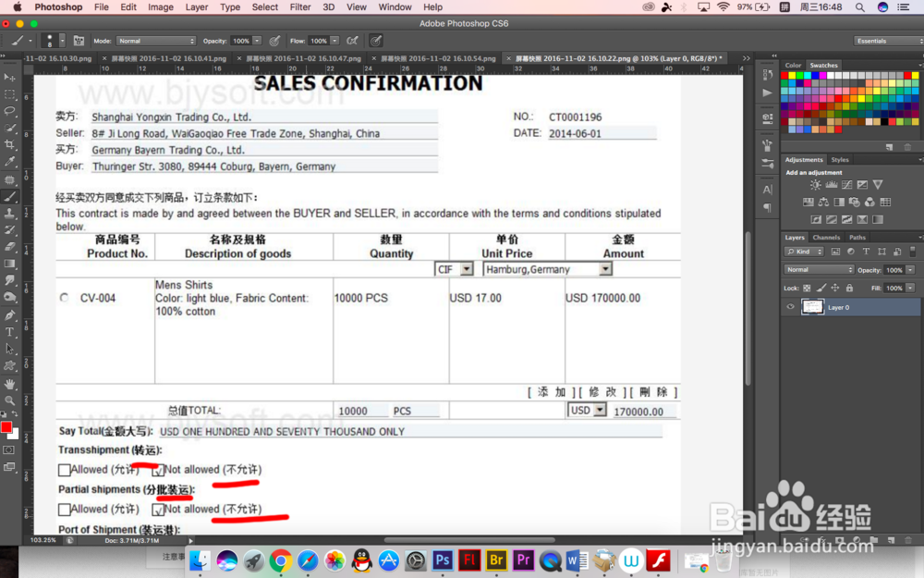Viewport: 924px width, 578px height.
Task: Open the layer Fill value arrow
Action: pos(910,288)
